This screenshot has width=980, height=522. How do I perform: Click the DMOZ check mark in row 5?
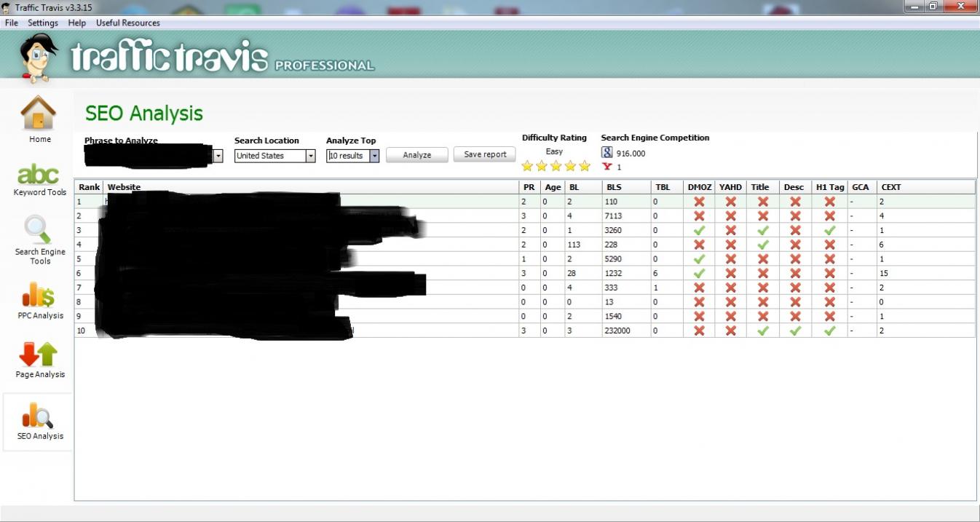[699, 258]
